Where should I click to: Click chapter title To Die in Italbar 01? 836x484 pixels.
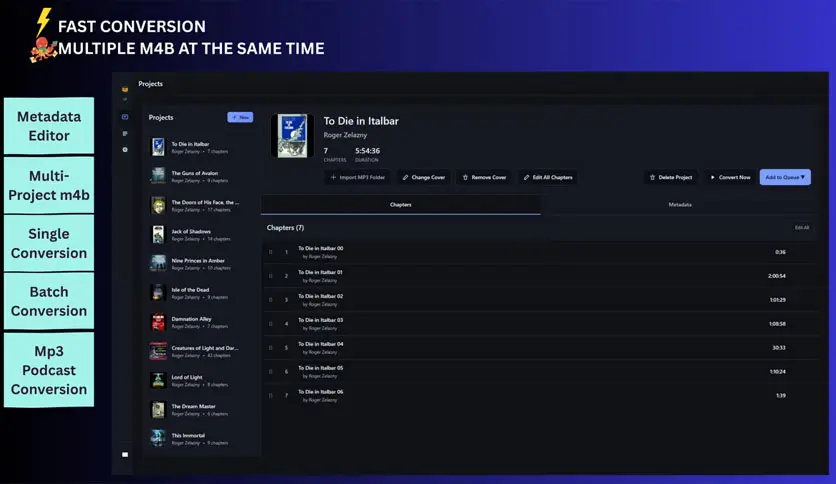click(x=320, y=272)
